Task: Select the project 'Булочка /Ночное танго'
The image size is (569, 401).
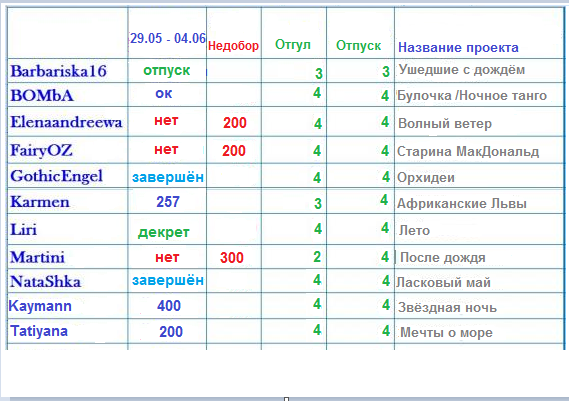Action: pyautogui.click(x=472, y=96)
